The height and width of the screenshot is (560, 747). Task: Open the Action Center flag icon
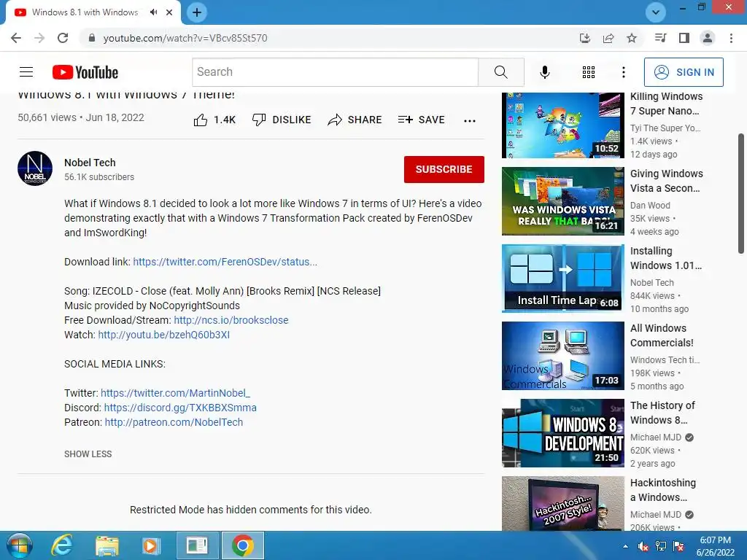[678, 546]
